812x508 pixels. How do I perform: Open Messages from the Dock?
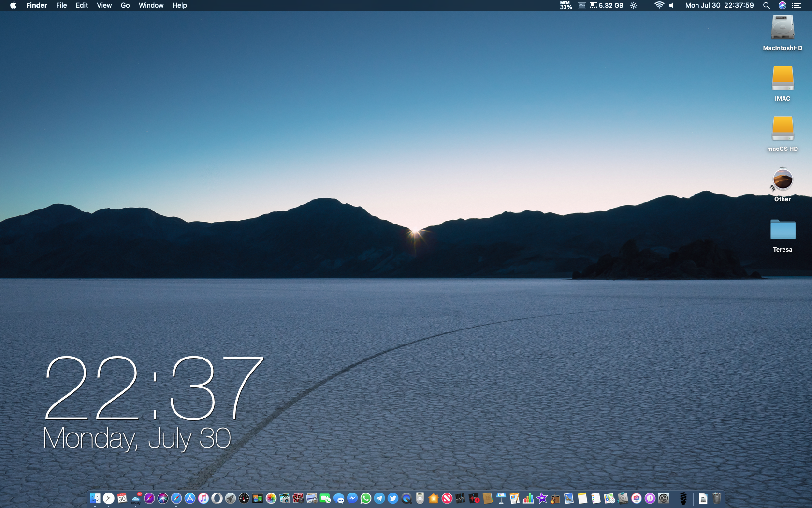tap(339, 498)
